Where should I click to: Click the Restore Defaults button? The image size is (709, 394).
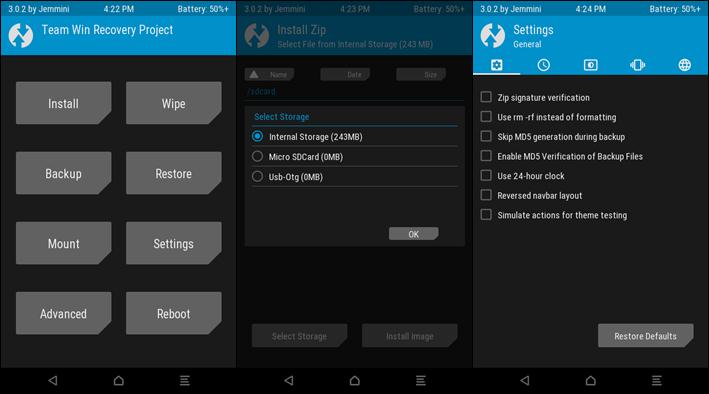coord(645,336)
